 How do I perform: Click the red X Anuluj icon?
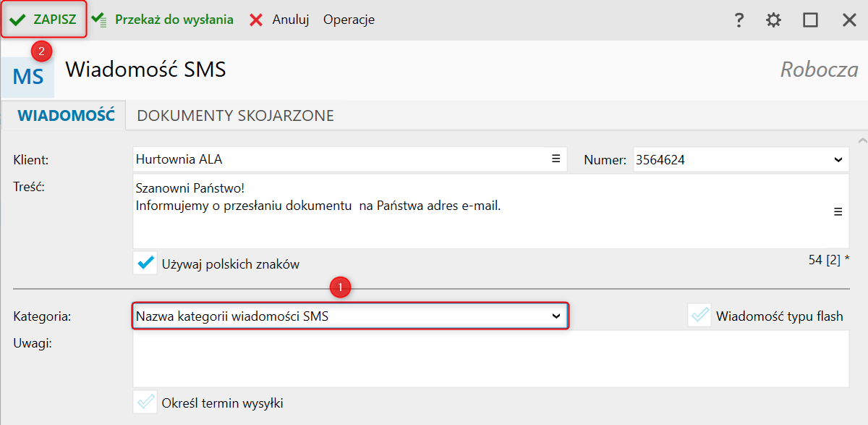tap(256, 20)
